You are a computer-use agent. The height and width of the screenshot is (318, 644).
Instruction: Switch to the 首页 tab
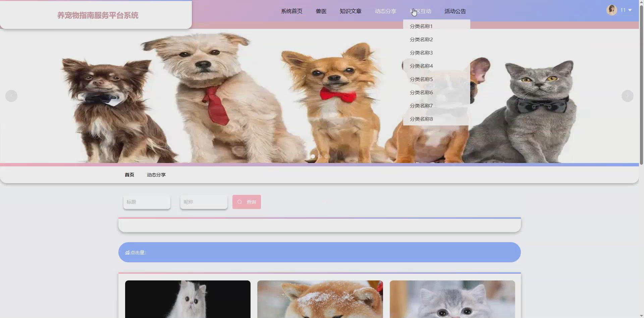[x=129, y=174]
